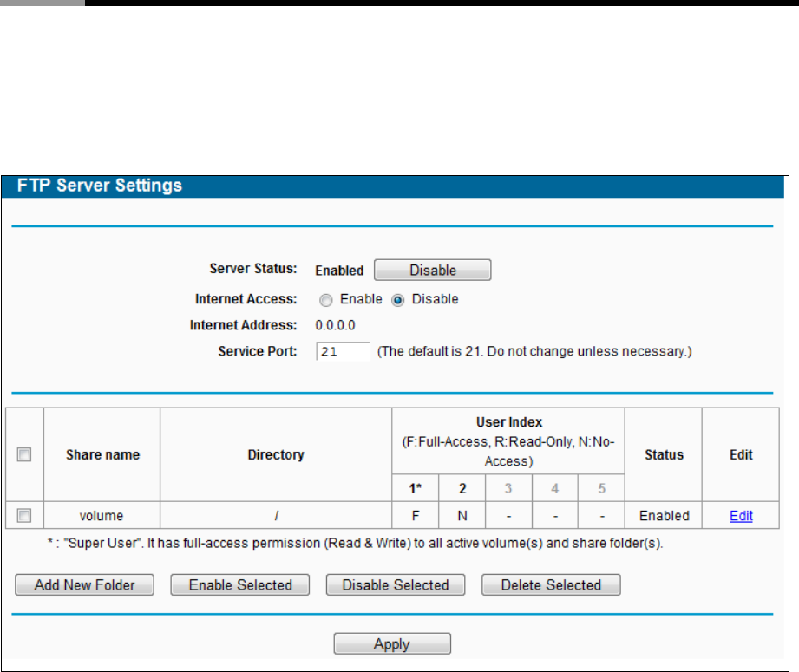Click the Disable Selected button
The height and width of the screenshot is (672, 799).
coord(396,585)
